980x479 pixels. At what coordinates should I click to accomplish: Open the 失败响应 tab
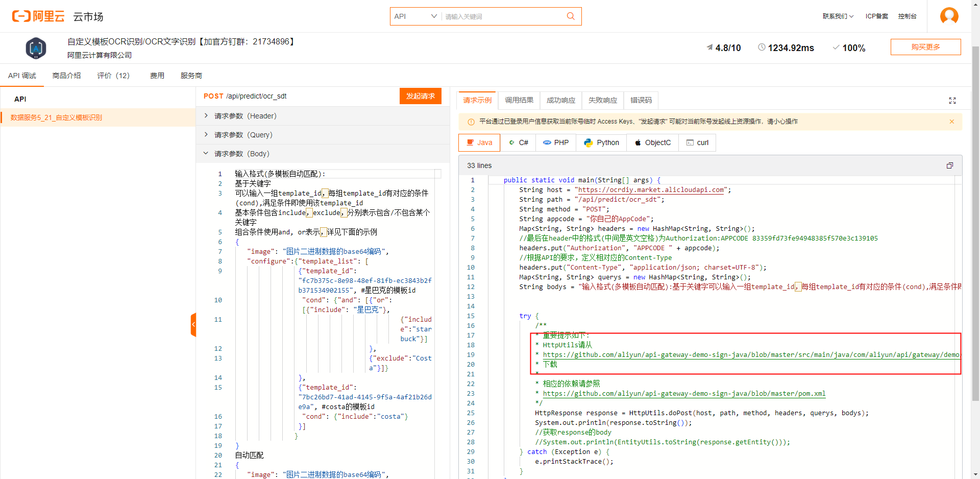[603, 100]
